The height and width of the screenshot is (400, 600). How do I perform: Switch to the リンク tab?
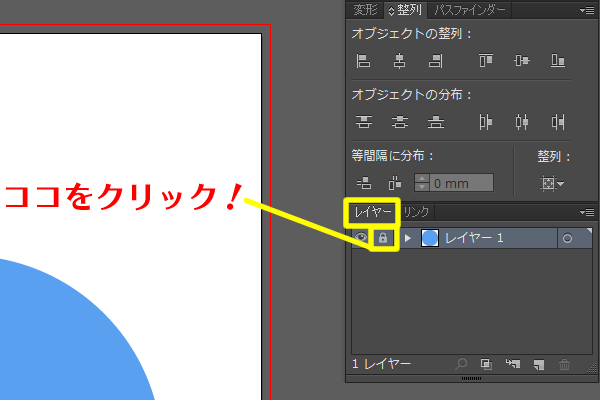[x=416, y=212]
